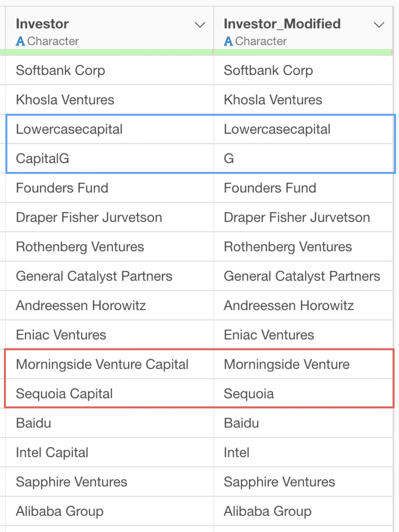
Task: Click the Intel Capital cell
Action: 52,452
